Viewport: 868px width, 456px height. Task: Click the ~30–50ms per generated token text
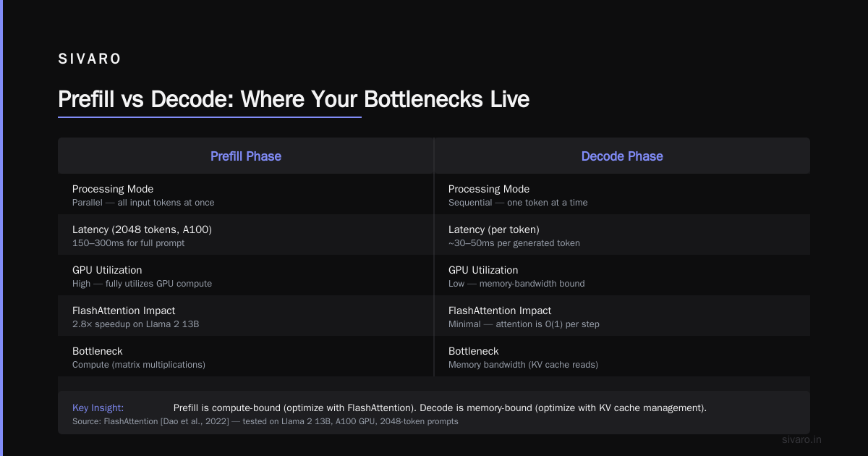click(x=514, y=243)
